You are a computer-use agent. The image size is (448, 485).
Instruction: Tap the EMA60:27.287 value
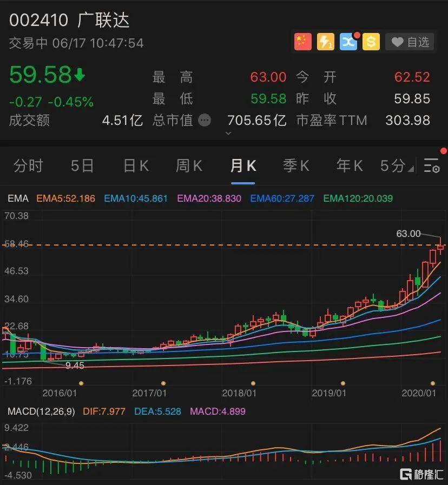(282, 198)
